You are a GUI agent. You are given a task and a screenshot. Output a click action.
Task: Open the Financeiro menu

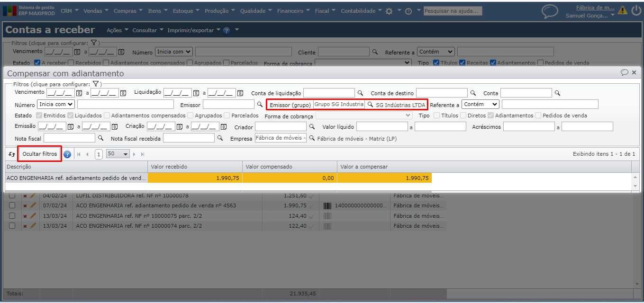293,11
